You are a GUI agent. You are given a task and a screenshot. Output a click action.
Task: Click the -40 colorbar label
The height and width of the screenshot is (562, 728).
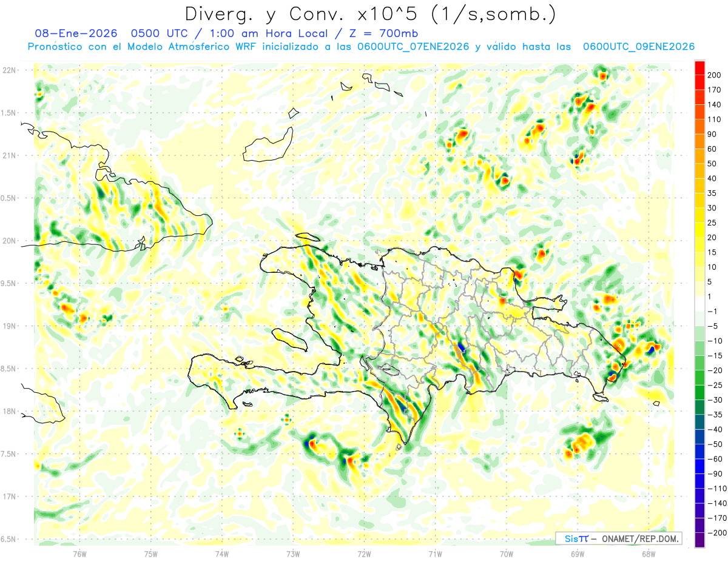coord(714,429)
